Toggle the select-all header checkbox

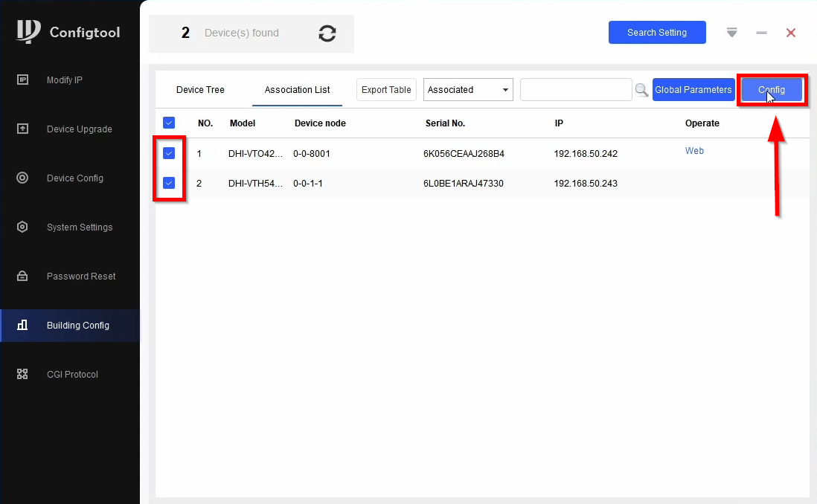click(169, 123)
